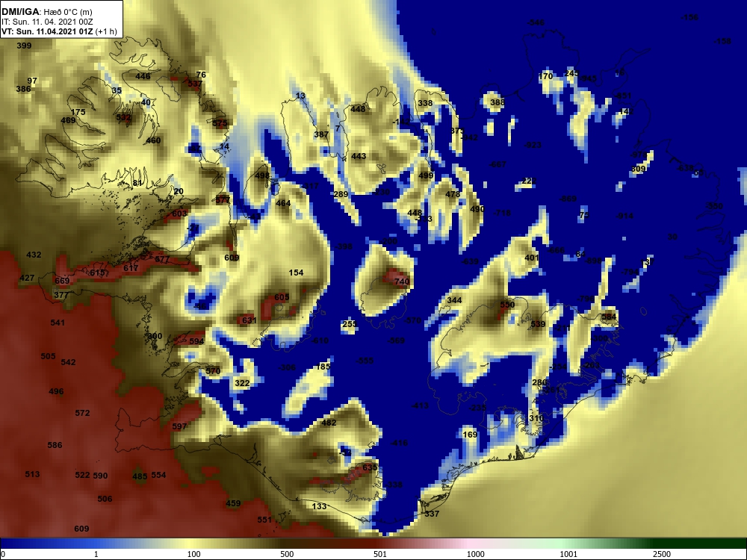Viewport: 747px width, 560px height.
Task: Click the map value '344'
Action: 454,300
